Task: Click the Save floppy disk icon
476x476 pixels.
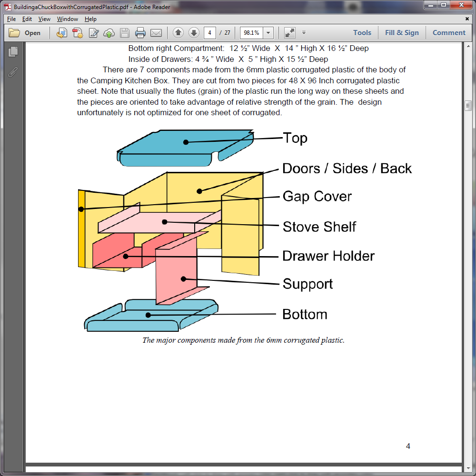Action: click(x=125, y=33)
